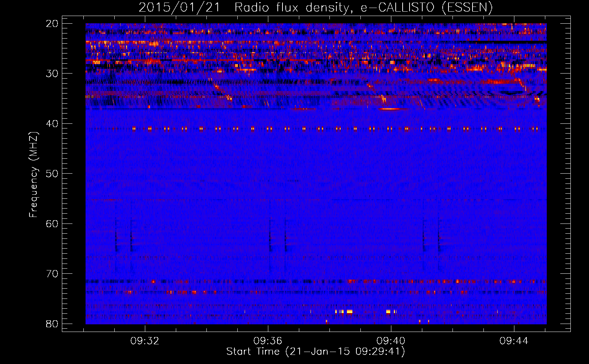Screen dimensions: 589x364
Task: Click the frequency tick label 60
Action: (52, 224)
